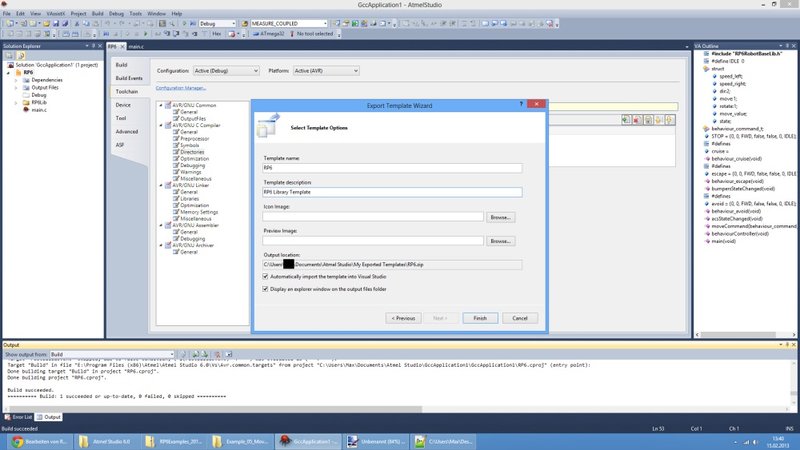Image resolution: width=800 pixels, height=450 pixels.
Task: Uncheck automatically import template into Visual Studio
Action: [x=266, y=276]
